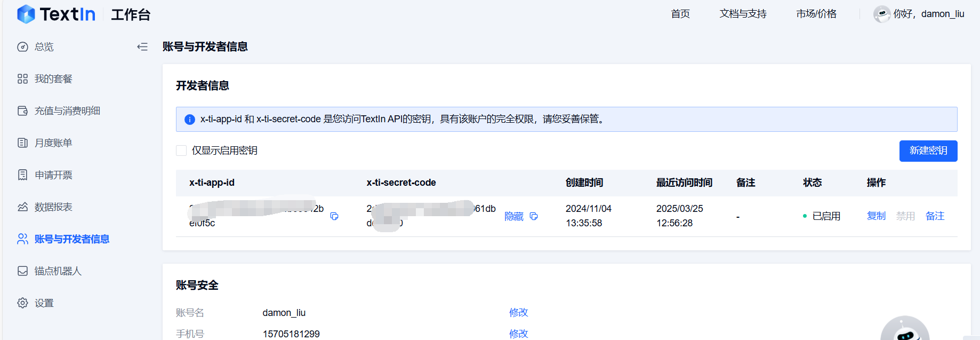Viewport: 980px width, 340px height.
Task: Click the 月度账单 bill icon
Action: (x=22, y=143)
